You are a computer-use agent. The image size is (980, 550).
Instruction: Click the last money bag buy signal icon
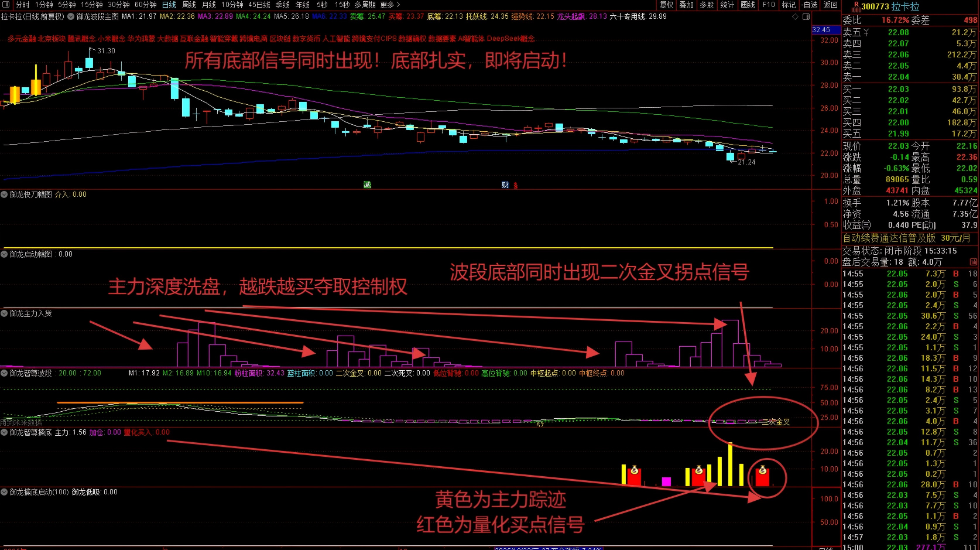pos(763,469)
